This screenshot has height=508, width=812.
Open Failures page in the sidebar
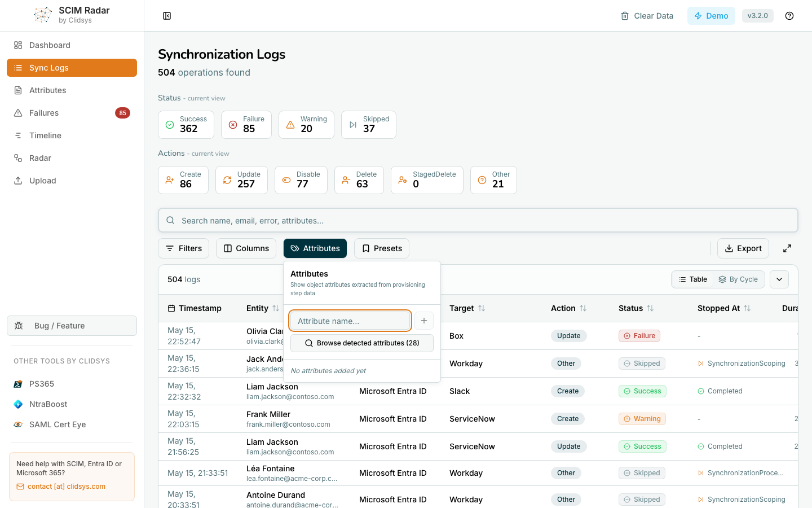coord(72,113)
